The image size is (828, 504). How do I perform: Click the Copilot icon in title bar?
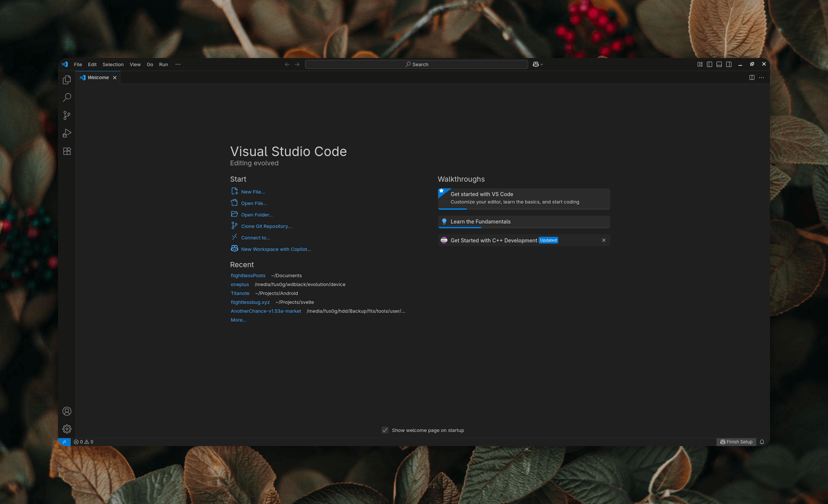point(536,64)
